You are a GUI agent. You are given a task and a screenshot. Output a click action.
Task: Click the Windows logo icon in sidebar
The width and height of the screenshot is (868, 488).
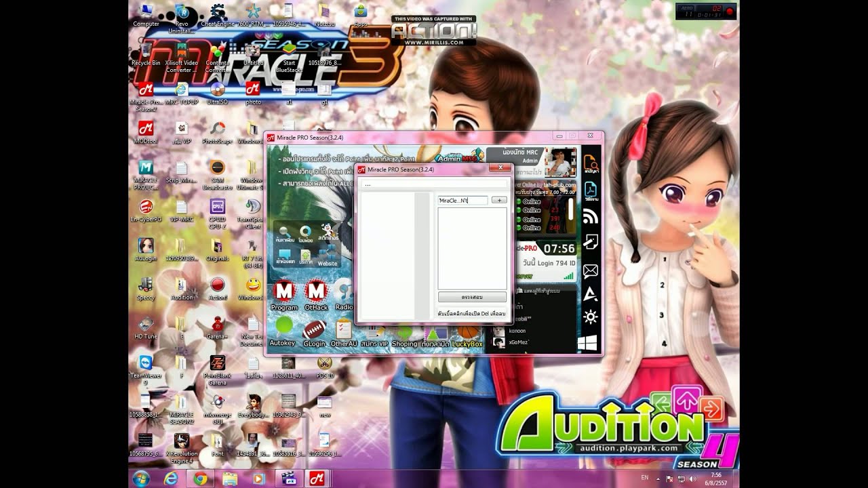[x=588, y=343]
